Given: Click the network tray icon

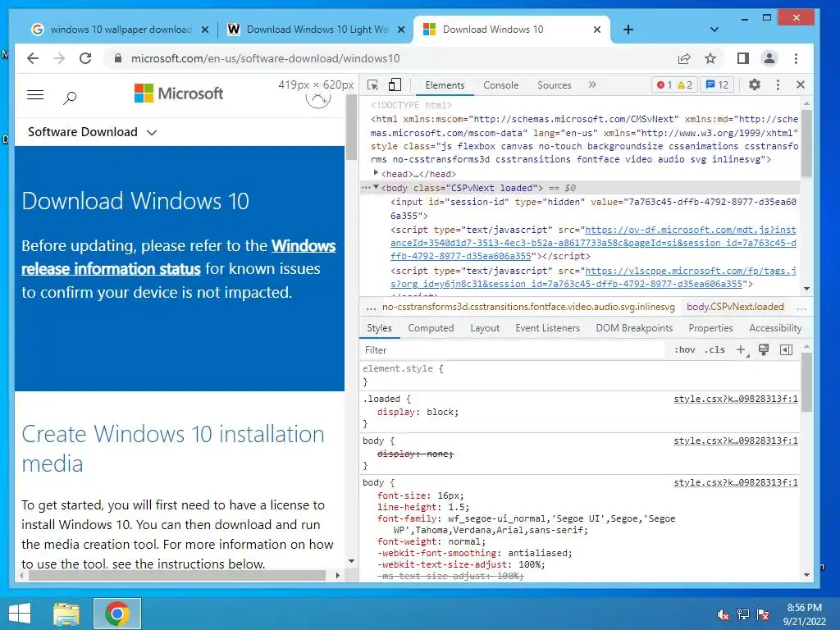Looking at the screenshot, I should click(743, 614).
